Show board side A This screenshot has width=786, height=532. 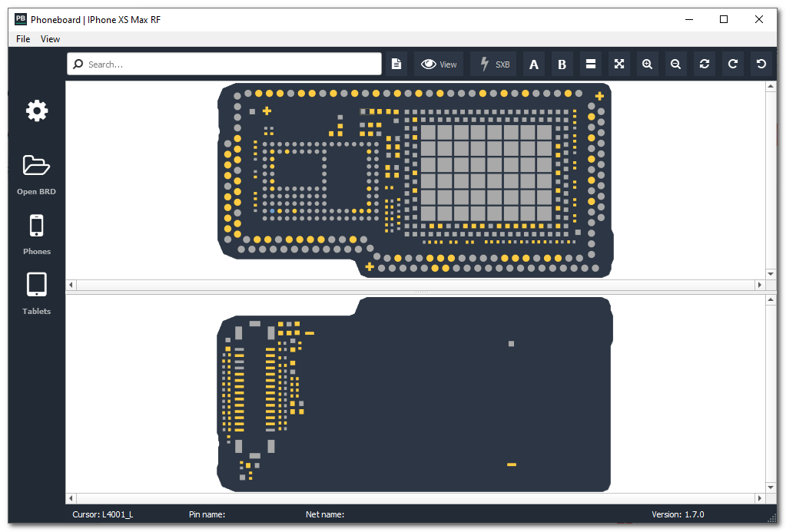[x=534, y=64]
